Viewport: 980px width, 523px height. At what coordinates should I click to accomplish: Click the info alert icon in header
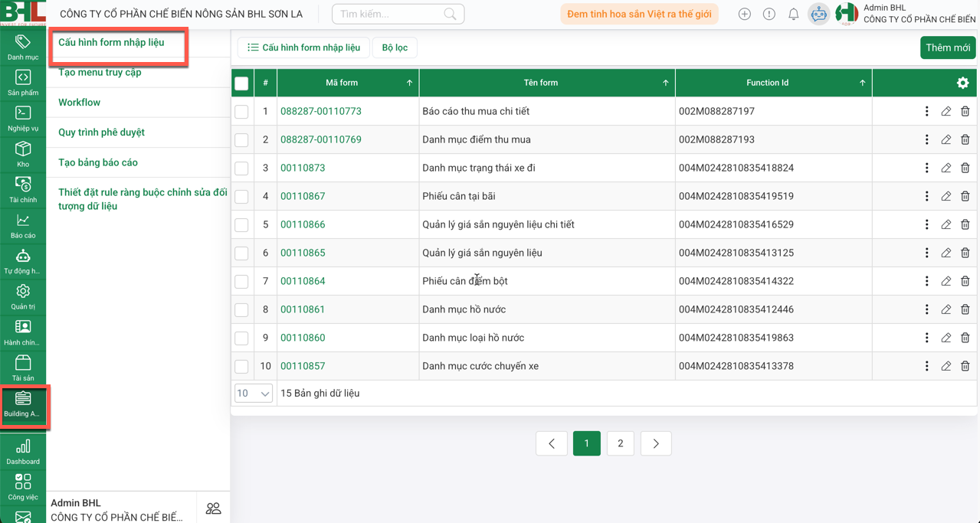click(x=769, y=14)
